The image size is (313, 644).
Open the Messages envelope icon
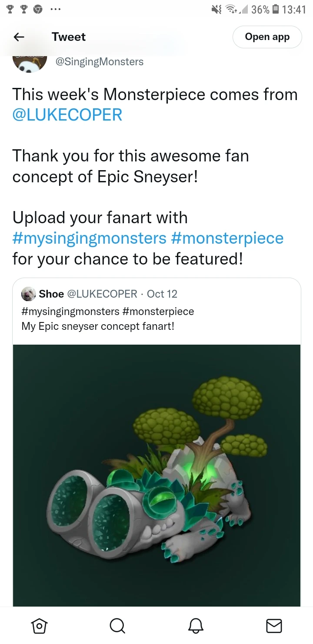point(274,626)
